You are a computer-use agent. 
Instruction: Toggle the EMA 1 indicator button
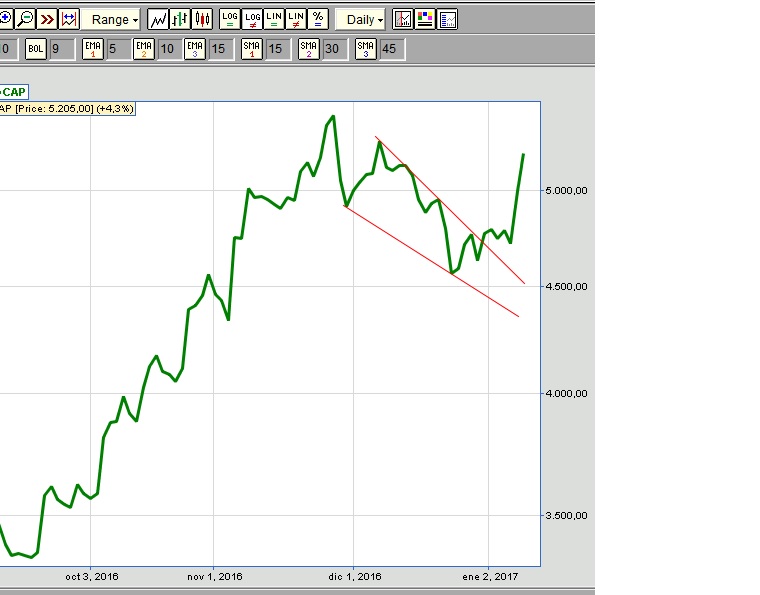point(93,49)
